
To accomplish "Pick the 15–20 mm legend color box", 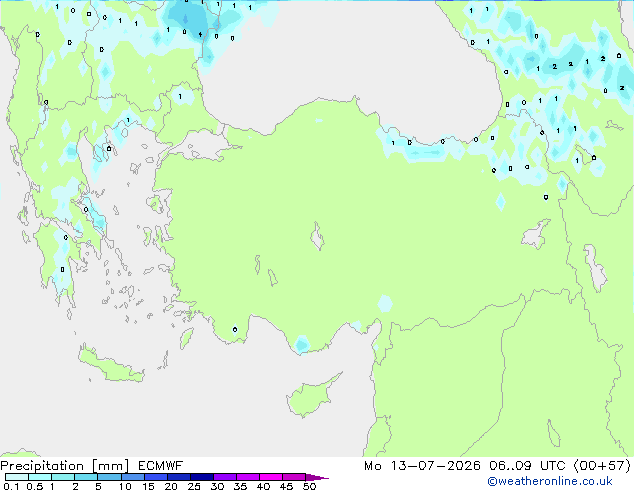I will click(x=156, y=477).
